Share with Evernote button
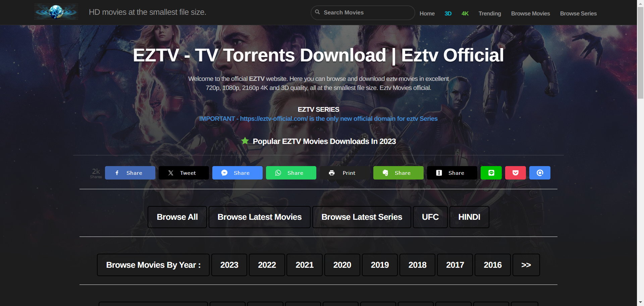644x306 pixels. coord(398,173)
